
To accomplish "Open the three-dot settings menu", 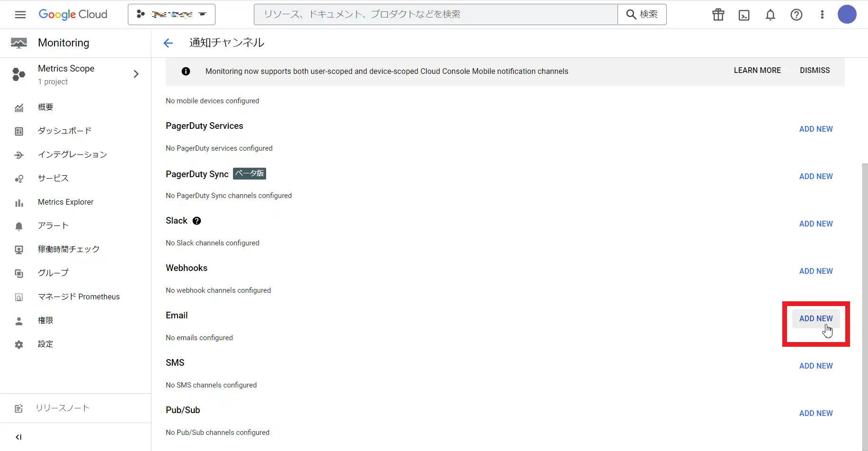I will click(x=822, y=15).
